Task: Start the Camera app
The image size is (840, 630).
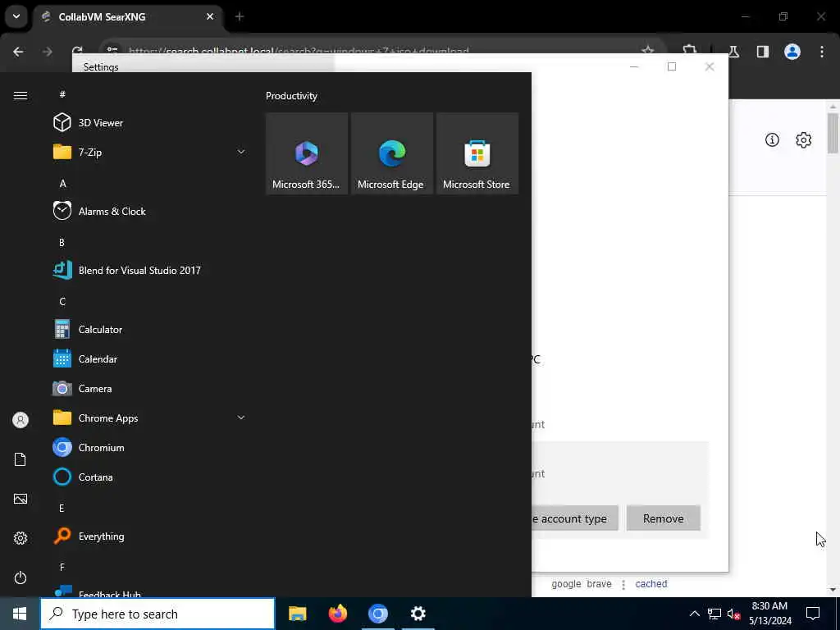Action: pos(151,388)
